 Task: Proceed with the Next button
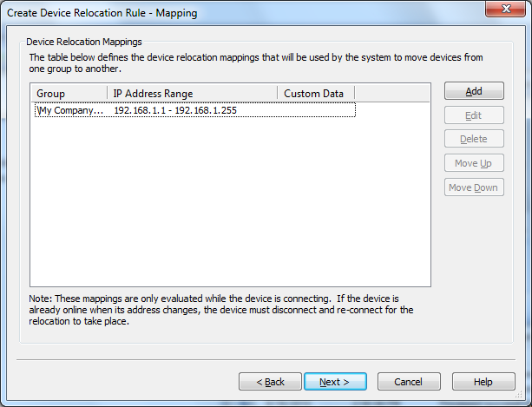(335, 382)
